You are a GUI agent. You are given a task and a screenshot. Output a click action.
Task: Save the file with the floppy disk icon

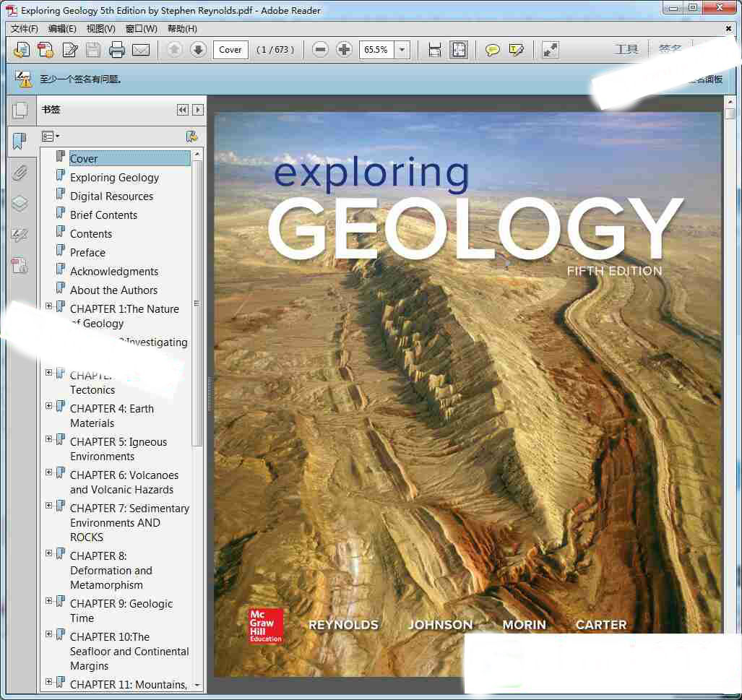point(93,50)
